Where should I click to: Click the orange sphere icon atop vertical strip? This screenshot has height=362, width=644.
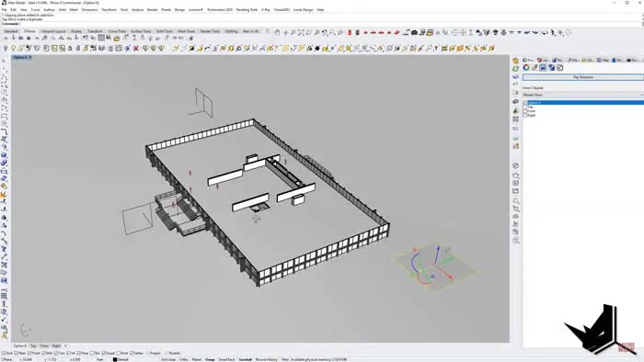(516, 61)
